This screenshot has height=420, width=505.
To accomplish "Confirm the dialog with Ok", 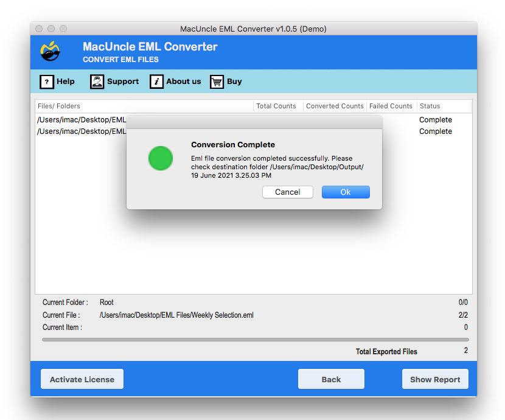I will 346,191.
